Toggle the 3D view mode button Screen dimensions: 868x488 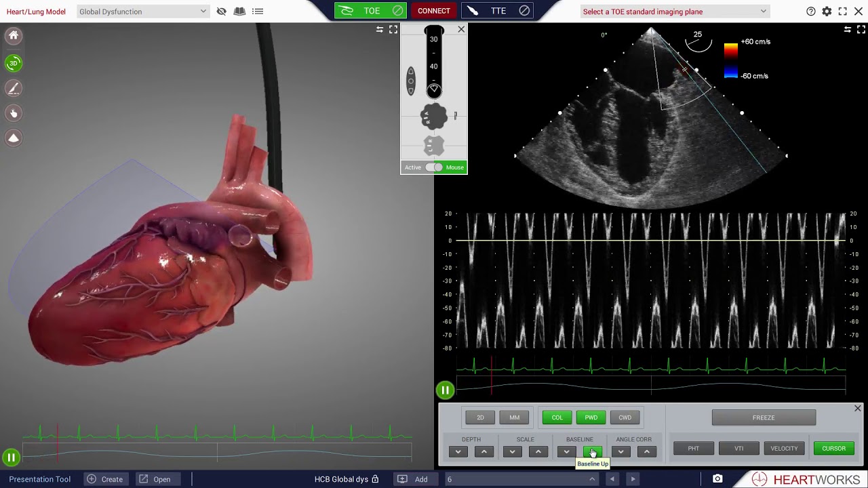click(x=14, y=63)
